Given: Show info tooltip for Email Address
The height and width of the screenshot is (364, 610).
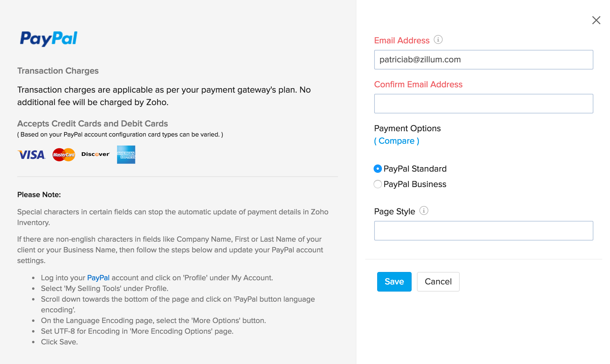Looking at the screenshot, I should pos(438,39).
